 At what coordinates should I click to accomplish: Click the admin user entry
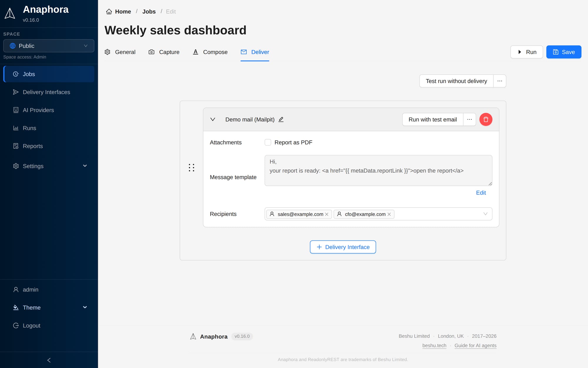pyautogui.click(x=49, y=290)
